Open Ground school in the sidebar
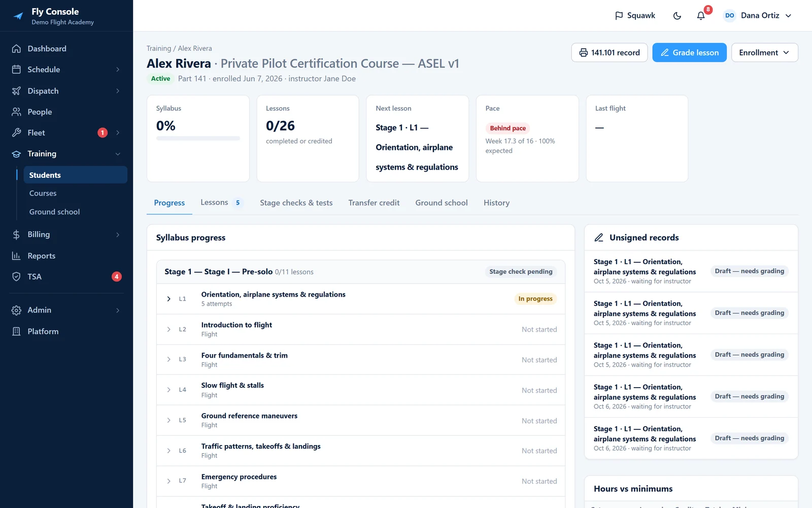 pyautogui.click(x=54, y=212)
